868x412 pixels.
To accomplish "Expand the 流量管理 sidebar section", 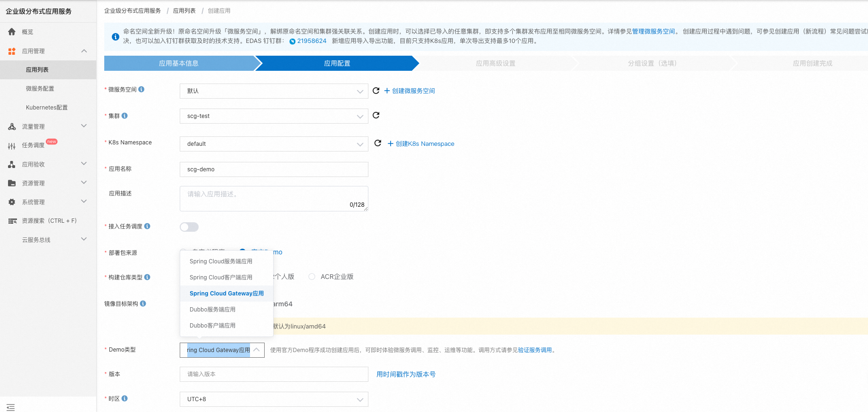I will point(84,126).
